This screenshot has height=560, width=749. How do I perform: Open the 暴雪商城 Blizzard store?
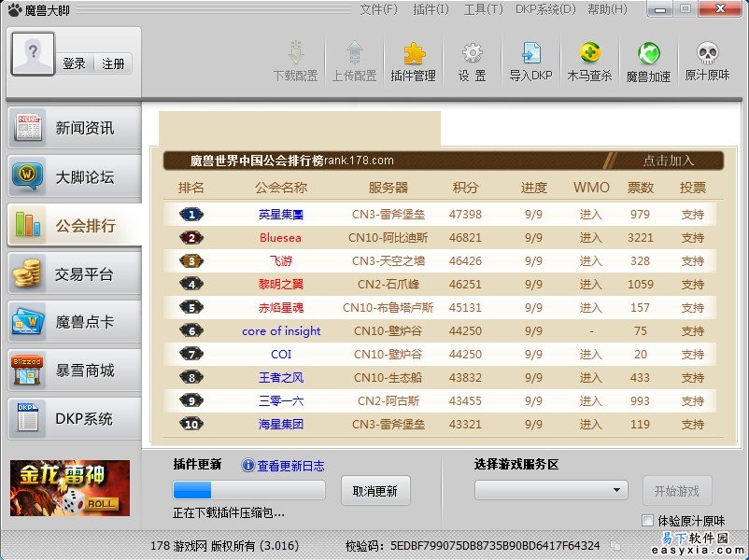[74, 370]
